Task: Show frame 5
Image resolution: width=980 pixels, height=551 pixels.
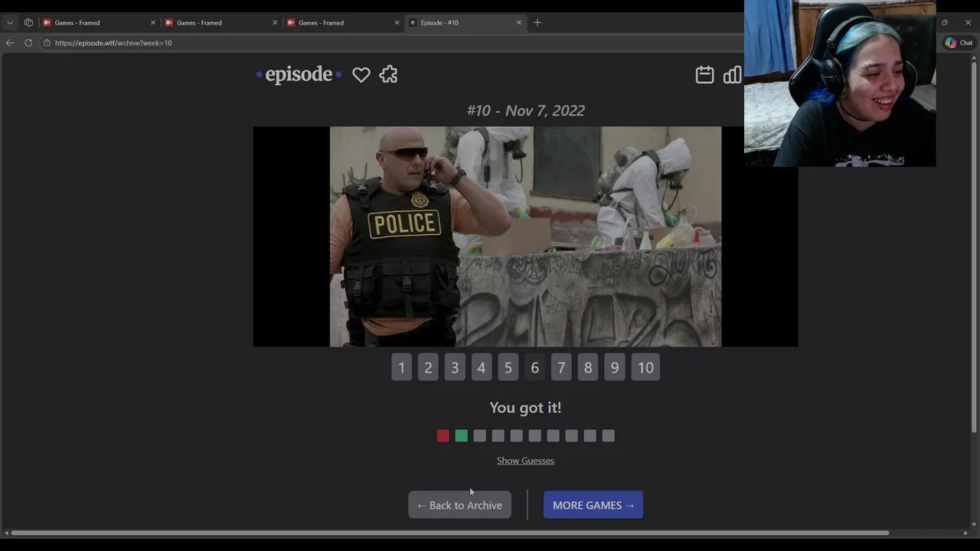Action: [x=508, y=367]
